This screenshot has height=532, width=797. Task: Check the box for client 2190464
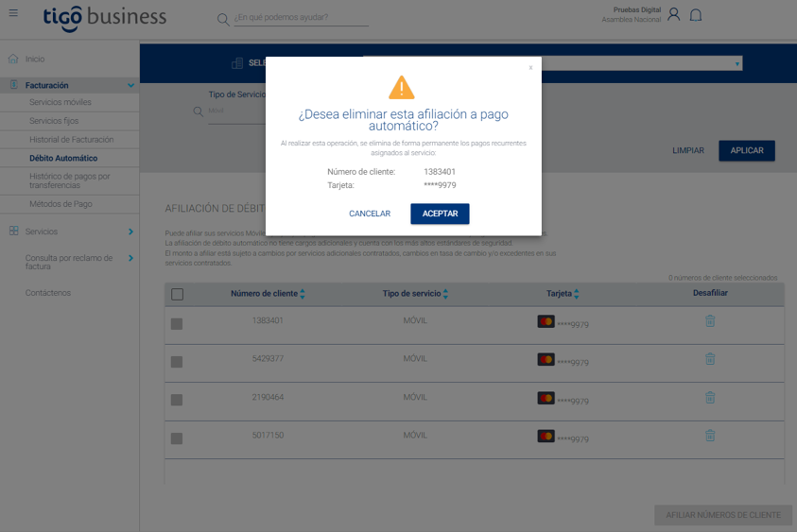177,400
